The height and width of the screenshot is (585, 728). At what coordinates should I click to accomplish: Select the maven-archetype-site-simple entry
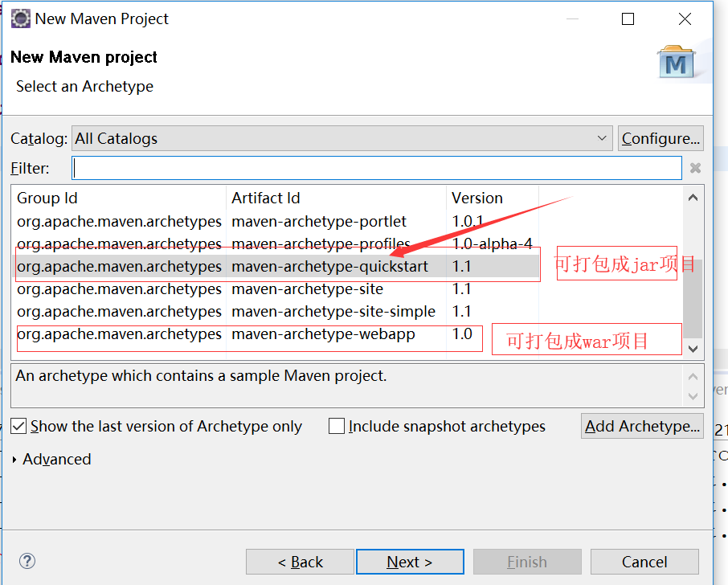(x=333, y=311)
